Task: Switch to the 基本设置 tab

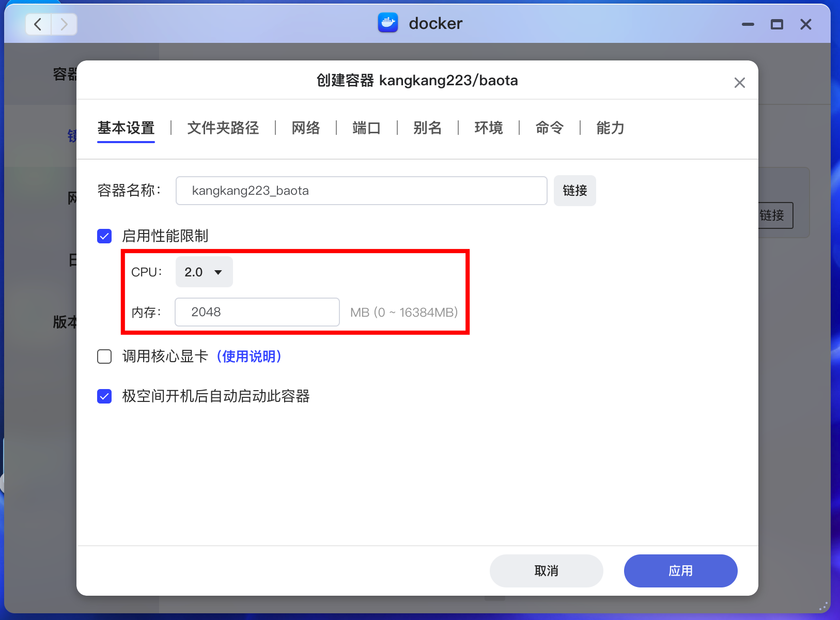Action: pyautogui.click(x=126, y=128)
